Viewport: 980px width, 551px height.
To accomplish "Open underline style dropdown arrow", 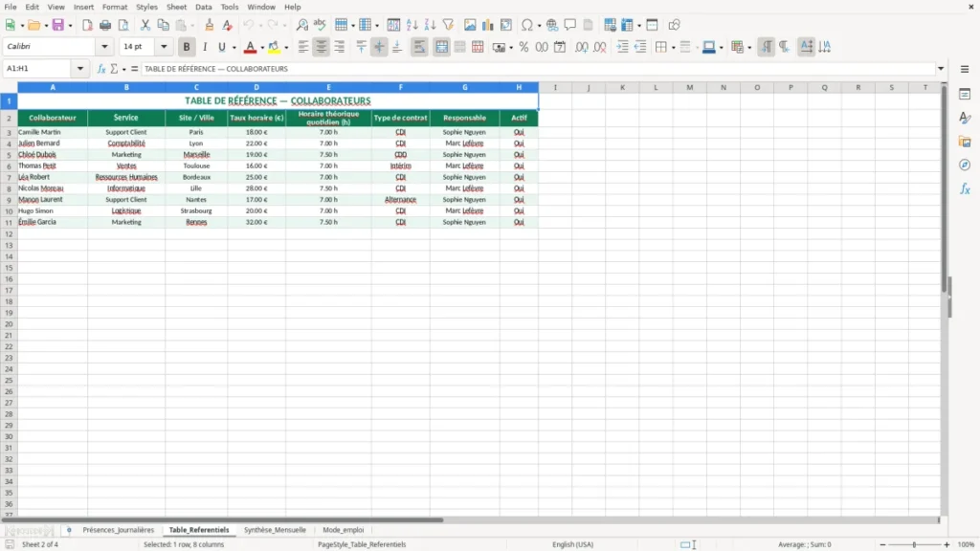I will pyautogui.click(x=234, y=48).
